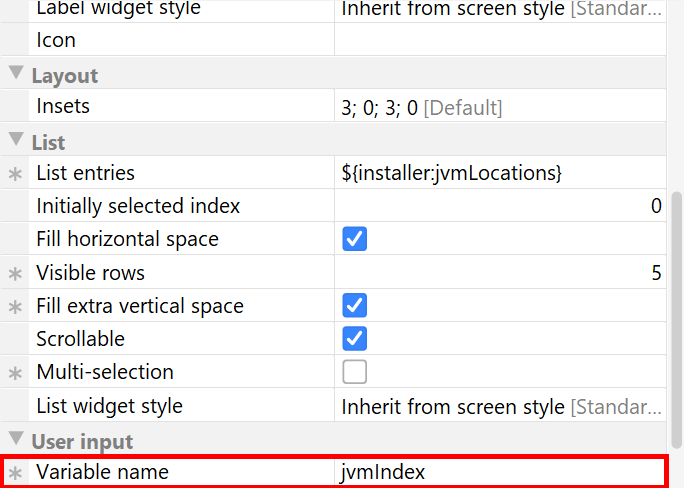Open the Label widget style dropdown
The height and width of the screenshot is (488, 684).
point(500,9)
